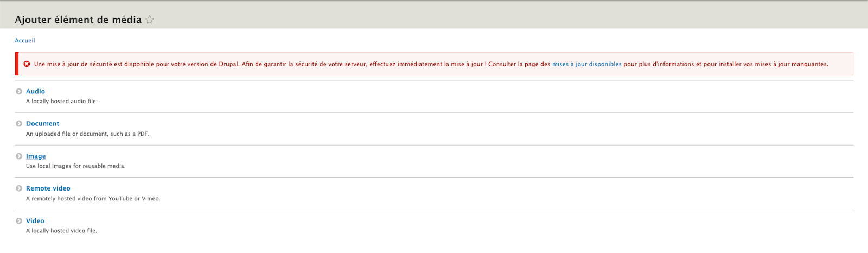Click the arrow icon beside Document
Image resolution: width=868 pixels, height=253 pixels.
coord(19,124)
